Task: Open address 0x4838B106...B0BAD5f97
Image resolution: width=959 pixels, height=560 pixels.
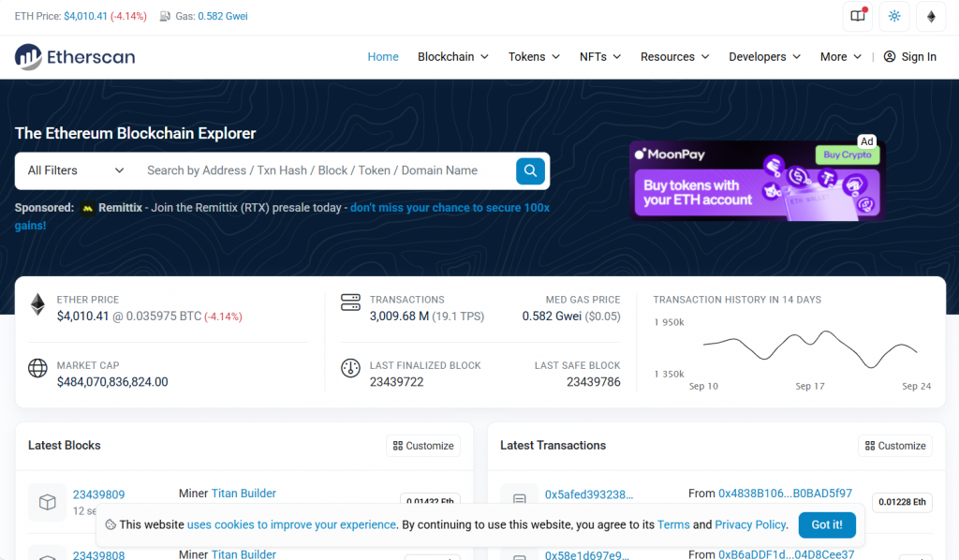Action: coord(786,494)
